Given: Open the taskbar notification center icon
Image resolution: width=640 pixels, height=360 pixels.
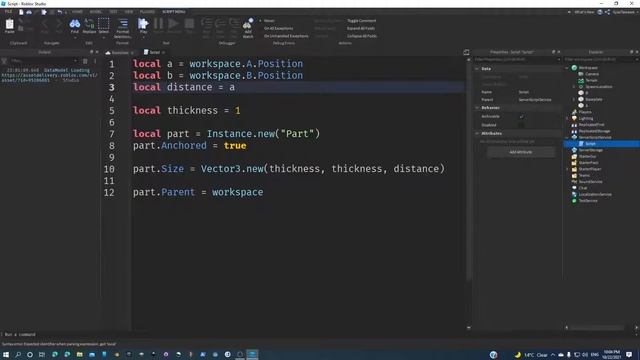Looking at the screenshot, I should pos(629,355).
